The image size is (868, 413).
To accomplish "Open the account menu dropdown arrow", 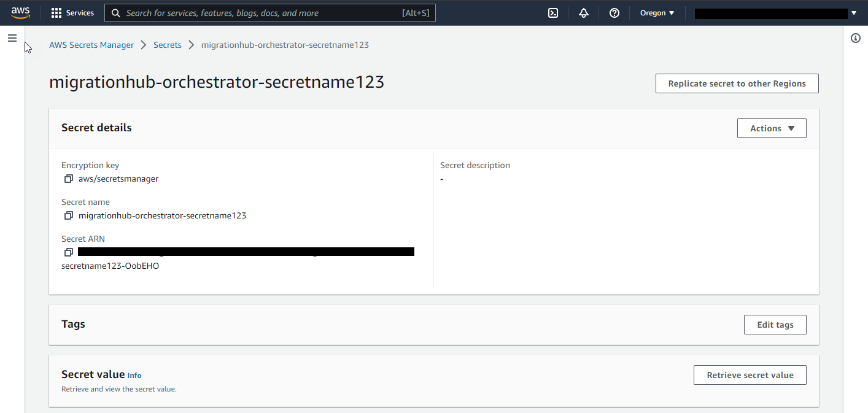I will click(854, 13).
